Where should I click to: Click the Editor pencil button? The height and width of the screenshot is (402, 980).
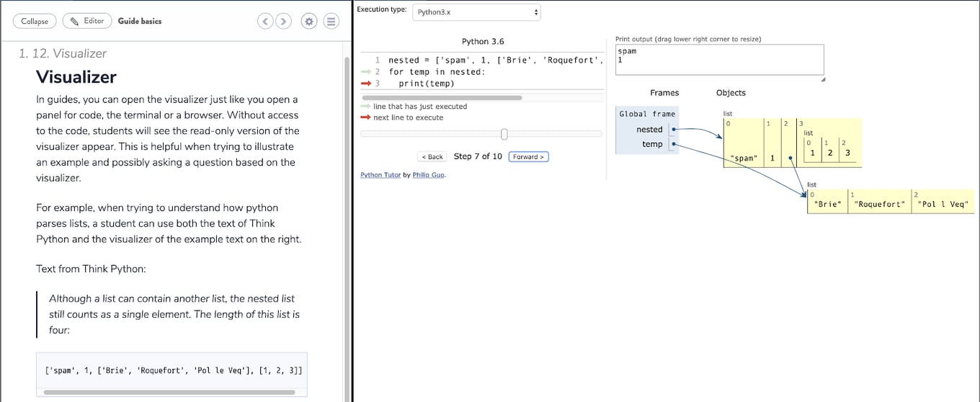87,21
